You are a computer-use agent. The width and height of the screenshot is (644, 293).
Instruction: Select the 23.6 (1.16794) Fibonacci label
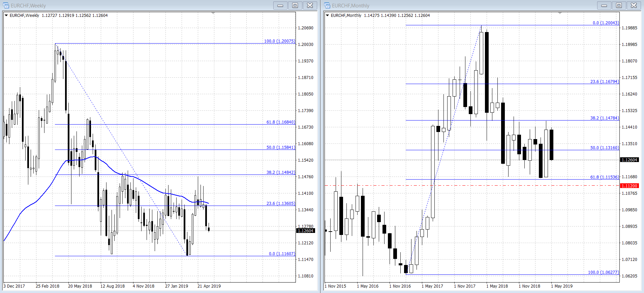coord(605,81)
